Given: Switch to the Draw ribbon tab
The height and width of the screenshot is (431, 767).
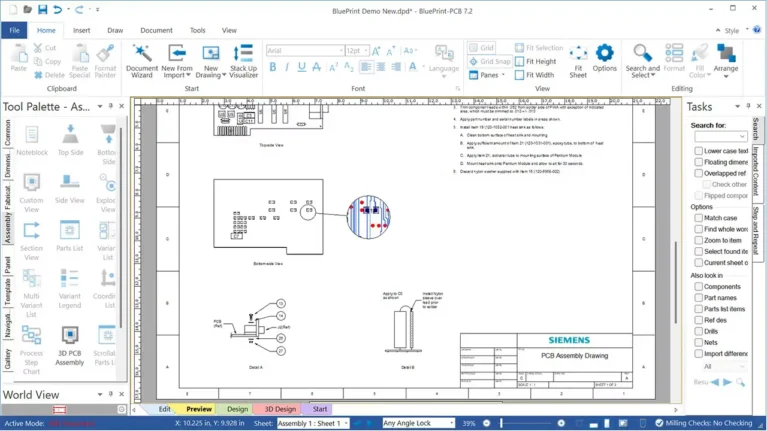Looking at the screenshot, I should click(115, 30).
